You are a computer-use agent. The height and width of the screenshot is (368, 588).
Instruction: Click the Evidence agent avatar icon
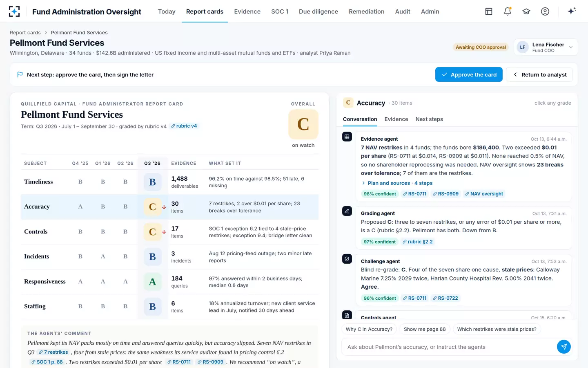click(x=347, y=137)
